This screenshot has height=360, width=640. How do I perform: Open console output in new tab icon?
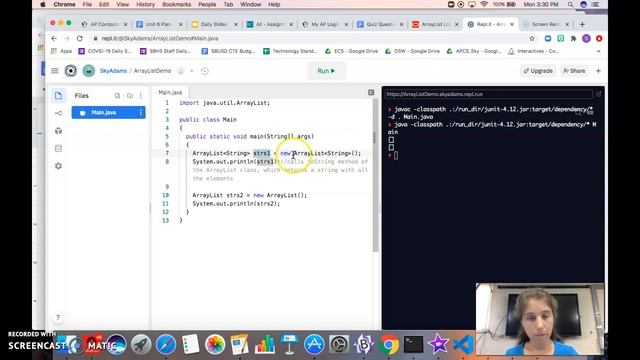(x=599, y=94)
